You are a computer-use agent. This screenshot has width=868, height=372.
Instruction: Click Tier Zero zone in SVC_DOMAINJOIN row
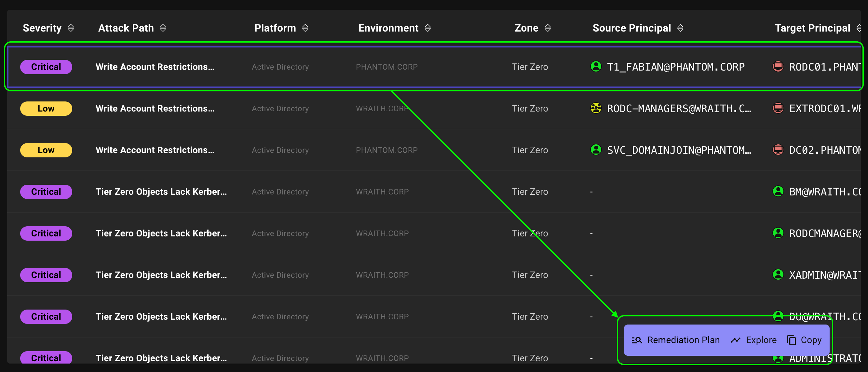tap(530, 150)
